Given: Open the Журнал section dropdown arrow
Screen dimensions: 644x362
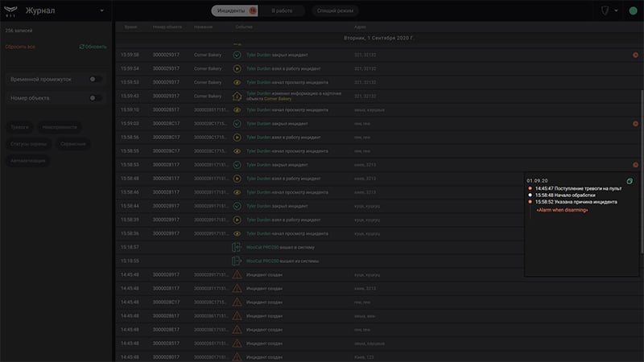Looking at the screenshot, I should point(102,10).
